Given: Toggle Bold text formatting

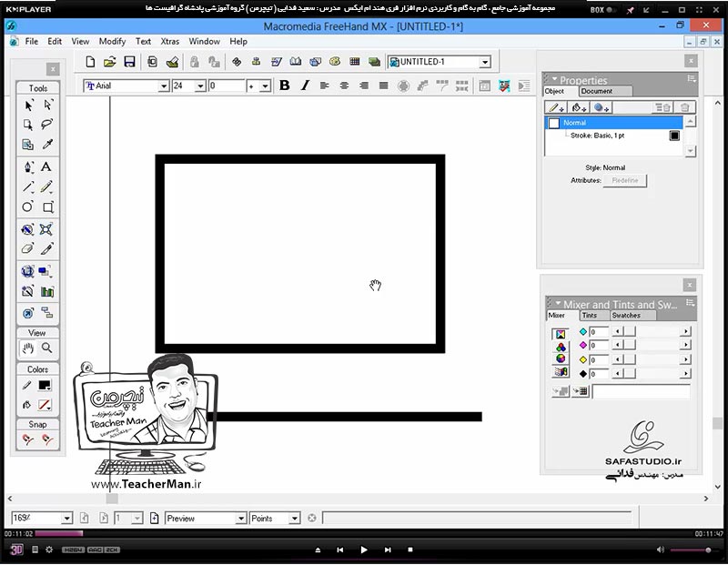Looking at the screenshot, I should coord(285,86).
